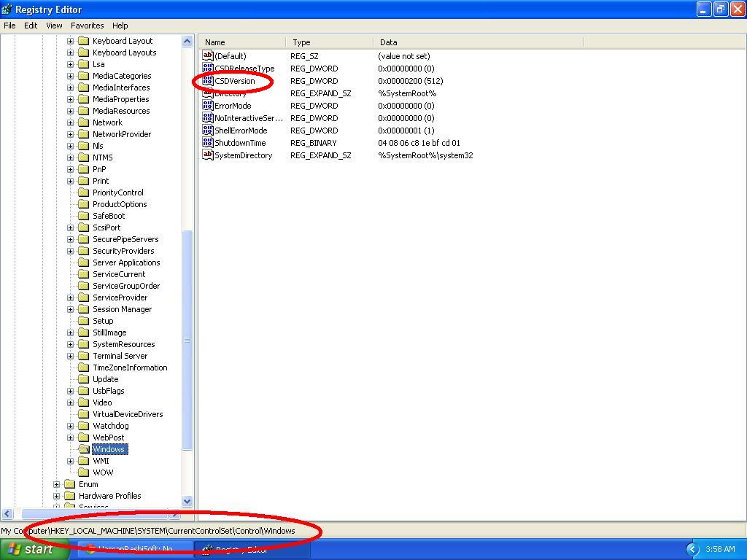Click the Data column header
Screen dimensions: 747x560
point(479,42)
